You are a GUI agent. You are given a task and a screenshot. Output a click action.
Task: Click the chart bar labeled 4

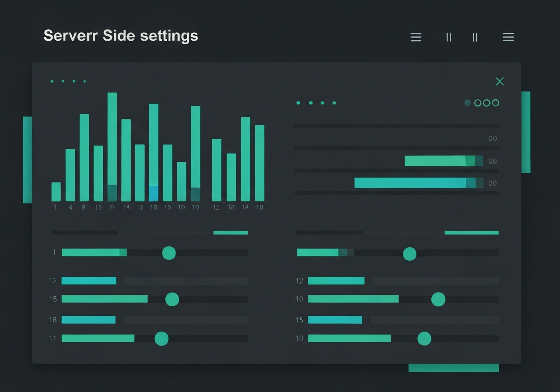70,175
